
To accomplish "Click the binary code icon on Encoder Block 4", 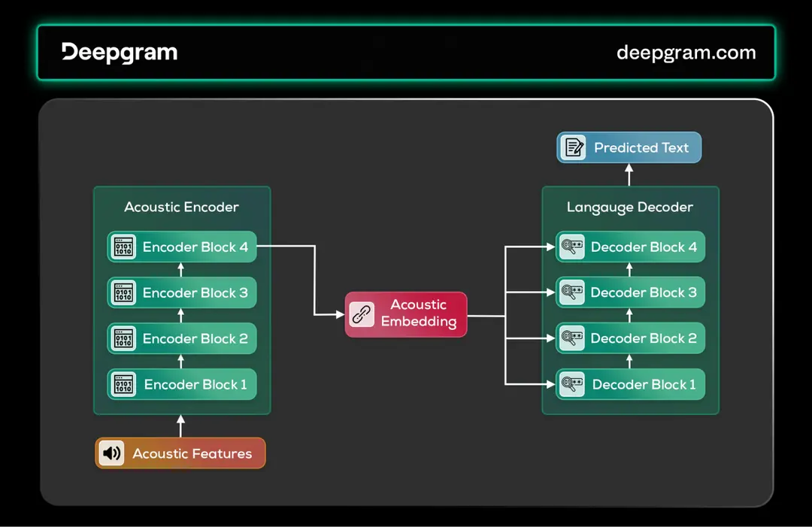I will click(123, 247).
